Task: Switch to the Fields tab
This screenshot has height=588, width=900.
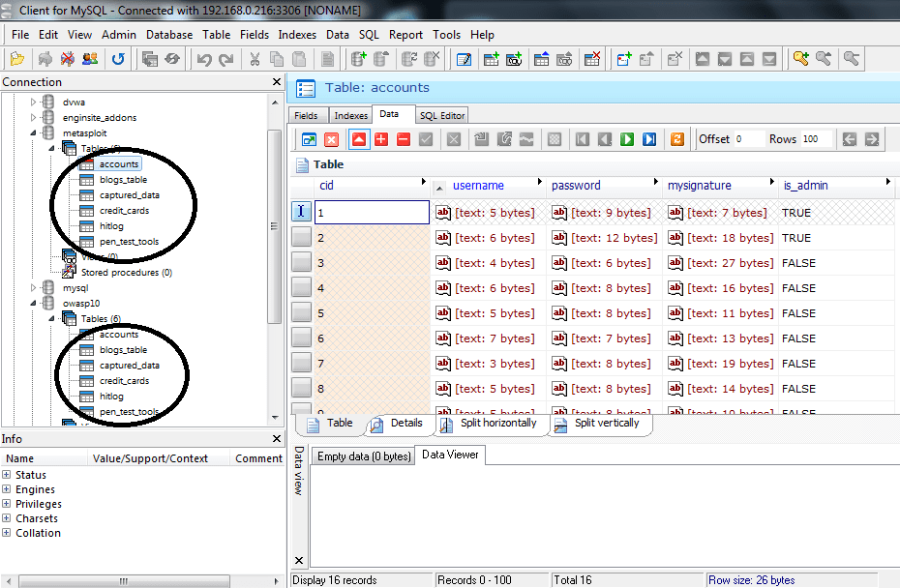Action: pos(306,116)
